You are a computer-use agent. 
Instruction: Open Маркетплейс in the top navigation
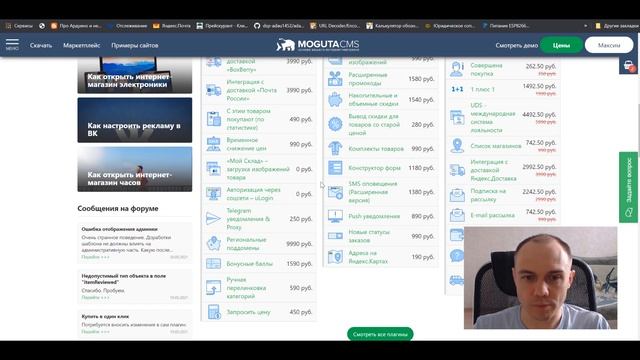coord(82,45)
